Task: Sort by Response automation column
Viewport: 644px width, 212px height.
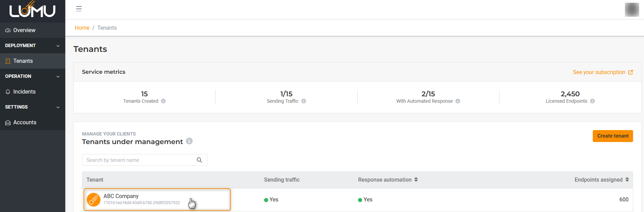Action: tap(416, 180)
